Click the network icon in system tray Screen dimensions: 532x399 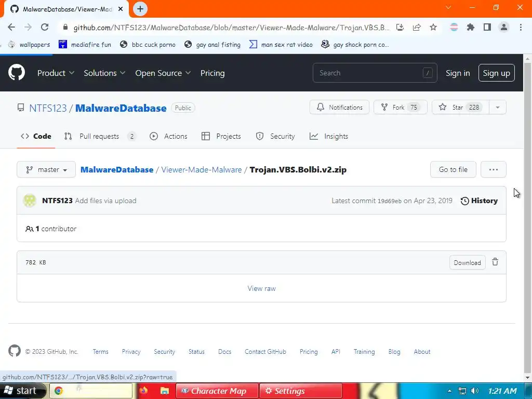click(x=462, y=391)
